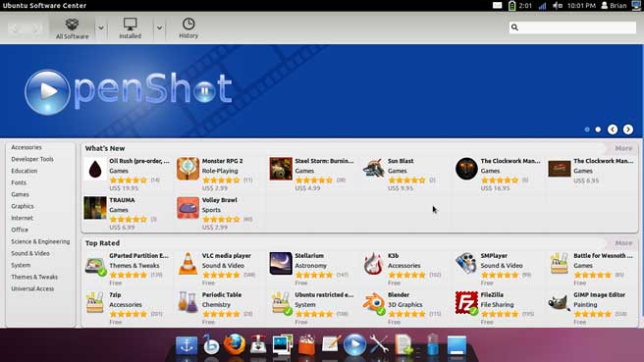Viewport: 644px width, 362px height.
Task: Click the Volley Brawl title text
Action: click(x=219, y=200)
